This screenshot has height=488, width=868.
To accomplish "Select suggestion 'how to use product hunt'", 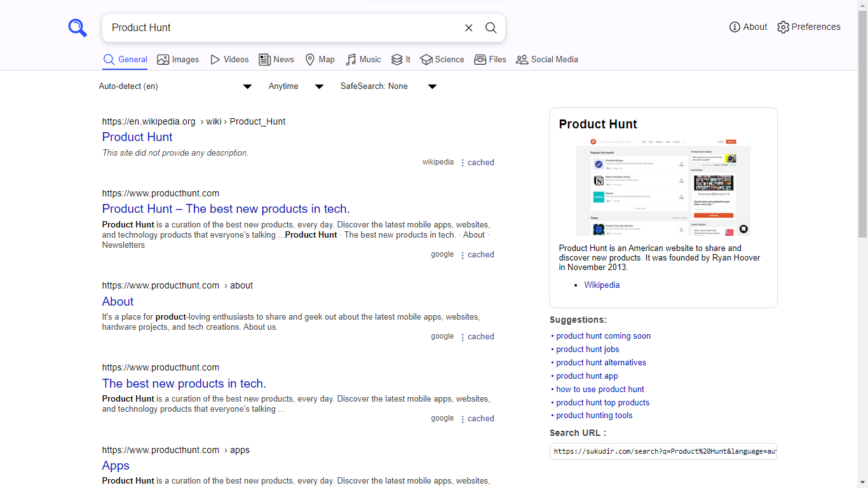I will tap(600, 389).
